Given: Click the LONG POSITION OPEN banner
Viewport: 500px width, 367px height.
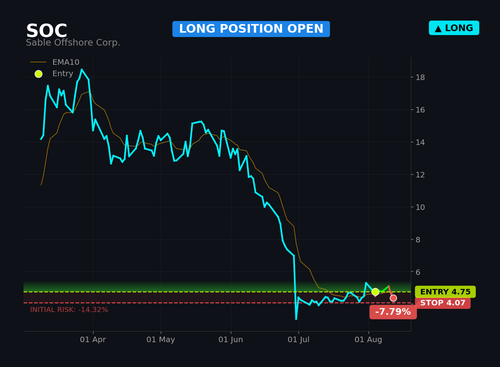Looking at the screenshot, I should 251,29.
